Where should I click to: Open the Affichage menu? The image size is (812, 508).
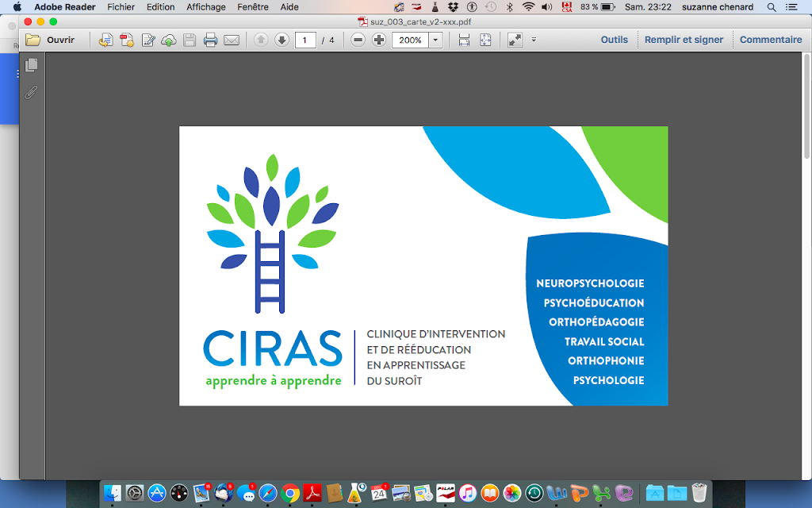(x=206, y=7)
